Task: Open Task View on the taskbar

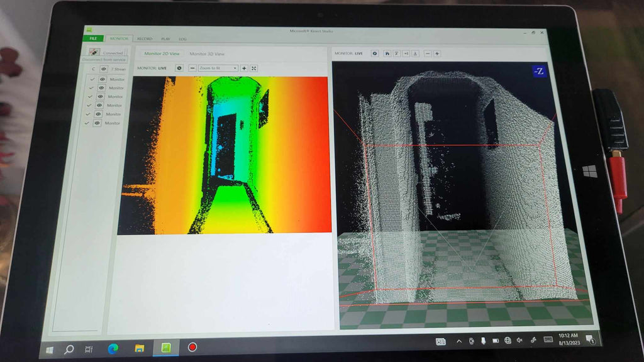Action: click(89, 349)
